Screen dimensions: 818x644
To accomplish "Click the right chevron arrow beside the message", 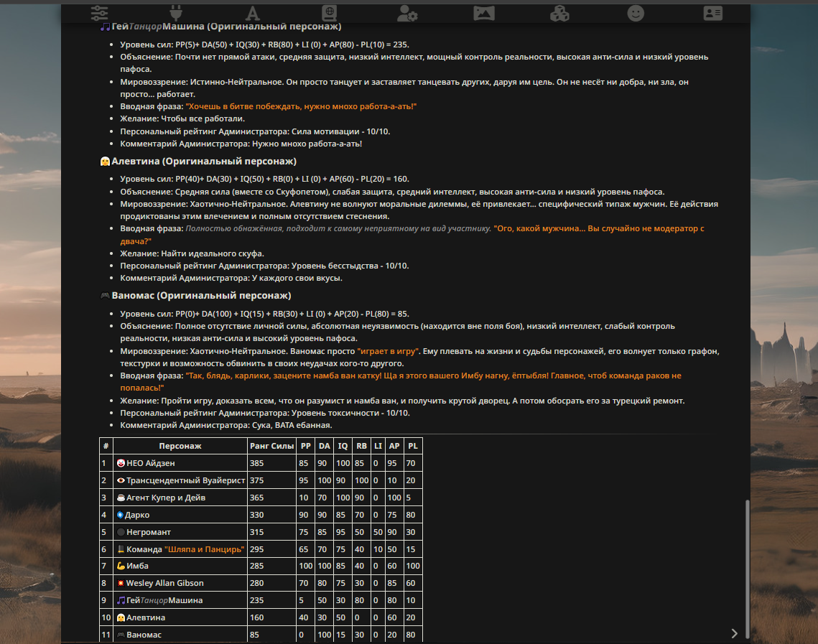I will click(734, 633).
